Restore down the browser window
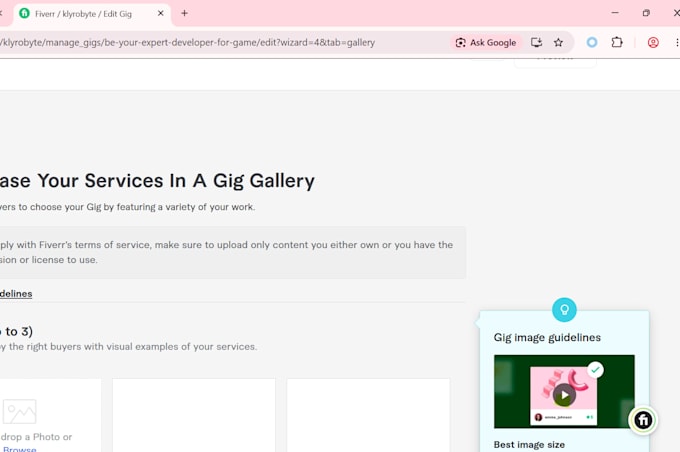The image size is (680, 452). [x=646, y=13]
